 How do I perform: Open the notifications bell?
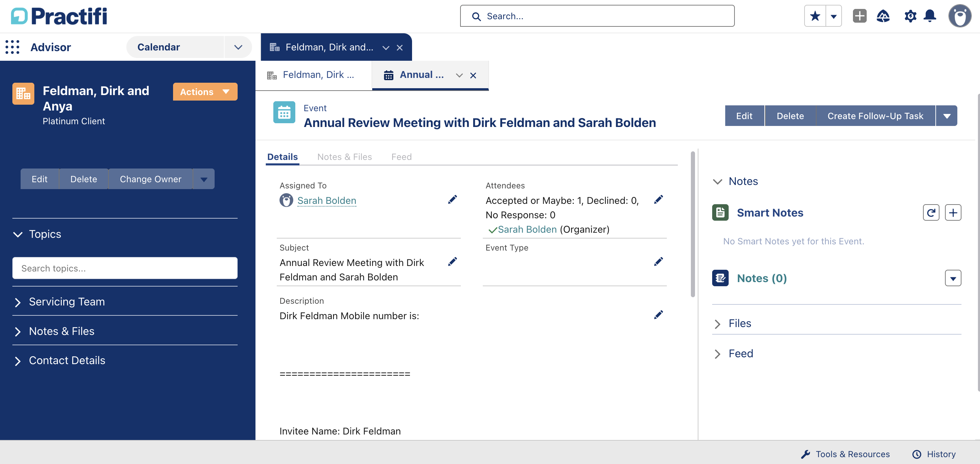(x=930, y=16)
